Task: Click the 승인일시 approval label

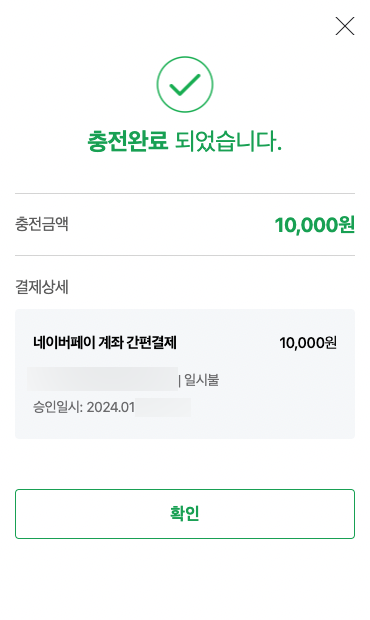Action: click(58, 407)
